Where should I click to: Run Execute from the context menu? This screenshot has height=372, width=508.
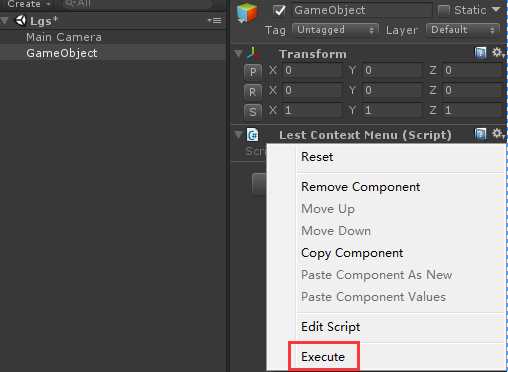387,357
